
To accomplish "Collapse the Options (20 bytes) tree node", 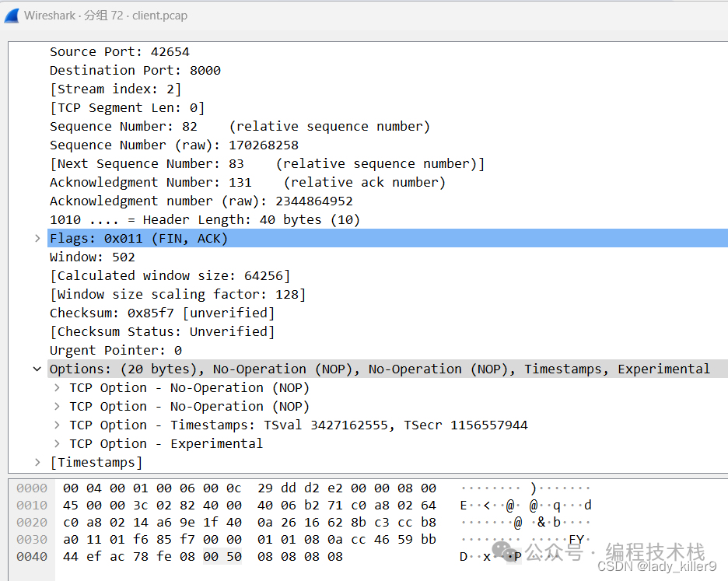I will tap(37, 369).
